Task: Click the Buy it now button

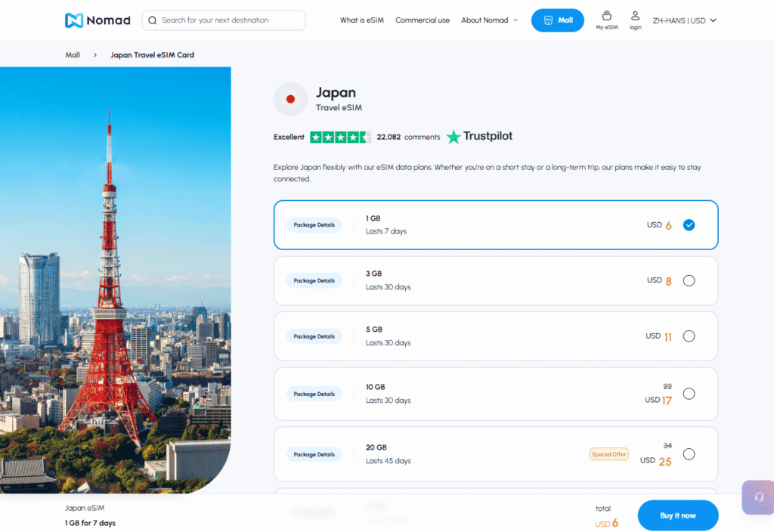Action: click(677, 515)
